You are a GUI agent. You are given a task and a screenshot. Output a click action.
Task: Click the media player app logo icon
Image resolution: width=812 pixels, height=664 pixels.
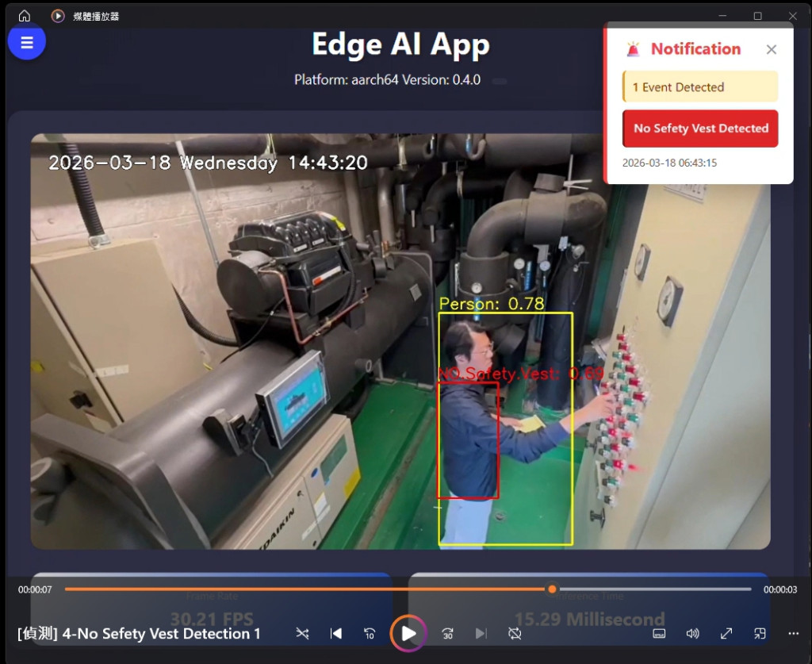(x=57, y=16)
